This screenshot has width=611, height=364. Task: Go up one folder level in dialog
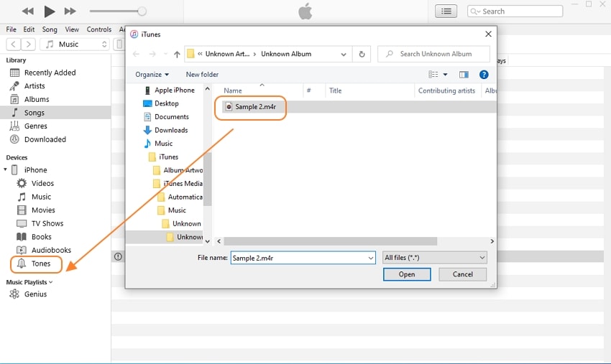(x=177, y=54)
